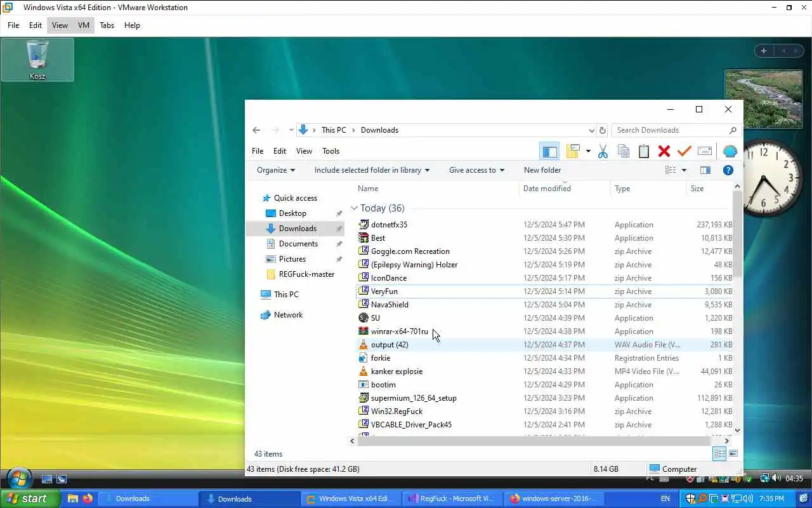Click the Rename icon in toolbar
Screen dimensions: 812x508
click(704, 151)
